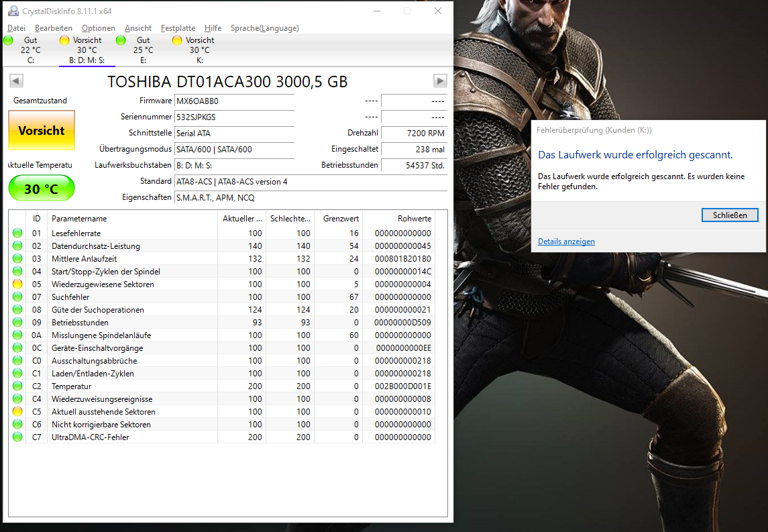The width and height of the screenshot is (768, 532).
Task: Click the Standard field ATA8-ACS
Action: (311, 182)
